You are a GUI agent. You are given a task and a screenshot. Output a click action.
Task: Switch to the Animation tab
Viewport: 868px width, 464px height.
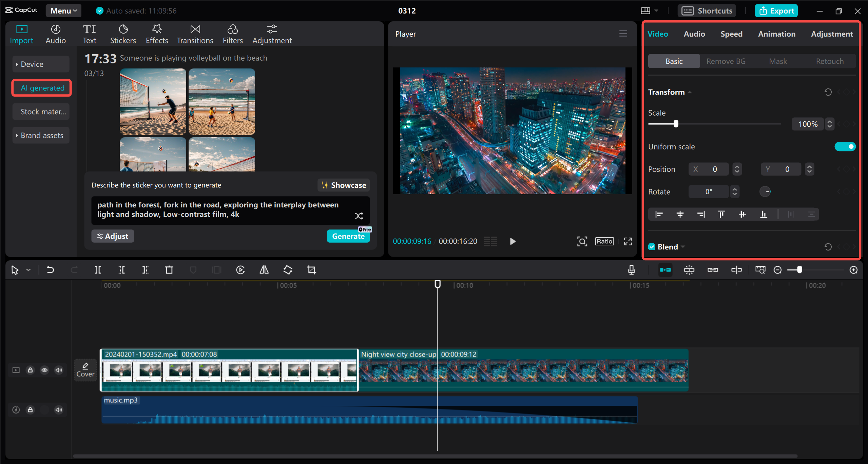[x=776, y=34]
